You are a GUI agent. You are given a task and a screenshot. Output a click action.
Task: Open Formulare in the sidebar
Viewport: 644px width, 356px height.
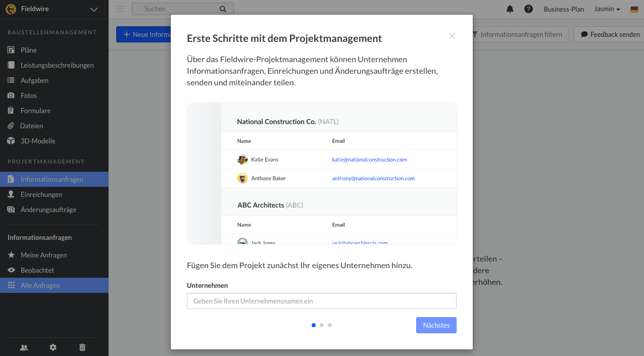[54, 111]
